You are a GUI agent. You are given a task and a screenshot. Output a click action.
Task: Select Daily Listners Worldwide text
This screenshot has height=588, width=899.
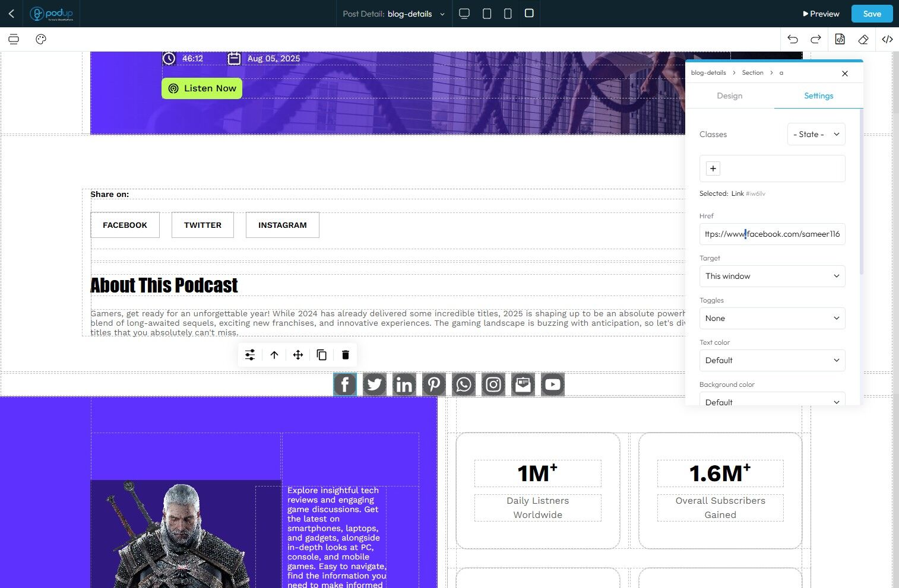(x=538, y=508)
